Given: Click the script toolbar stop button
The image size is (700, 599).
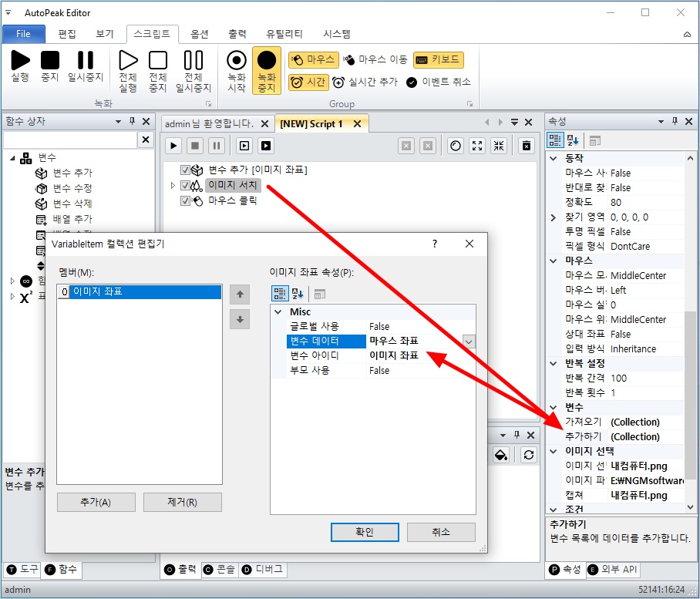Looking at the screenshot, I should point(194,146).
